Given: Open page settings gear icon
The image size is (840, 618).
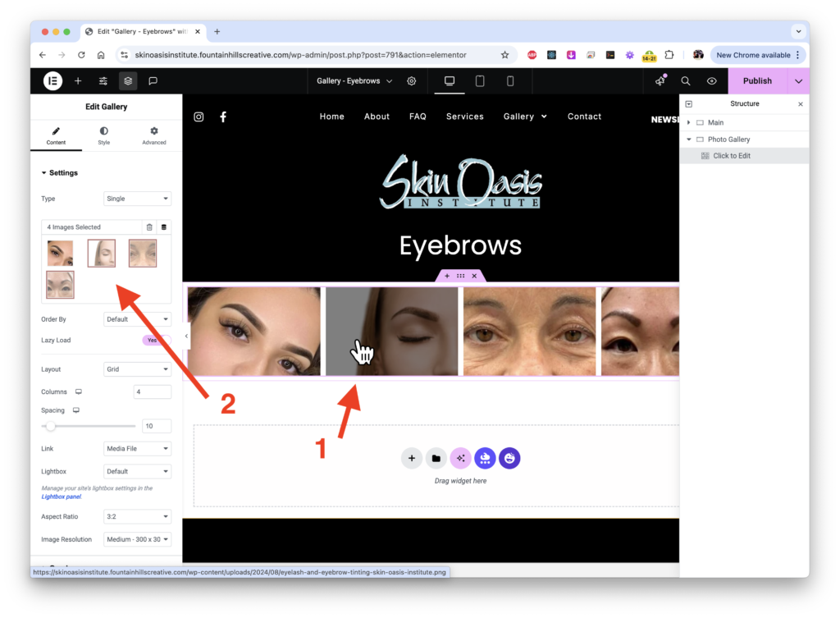Looking at the screenshot, I should (x=412, y=80).
